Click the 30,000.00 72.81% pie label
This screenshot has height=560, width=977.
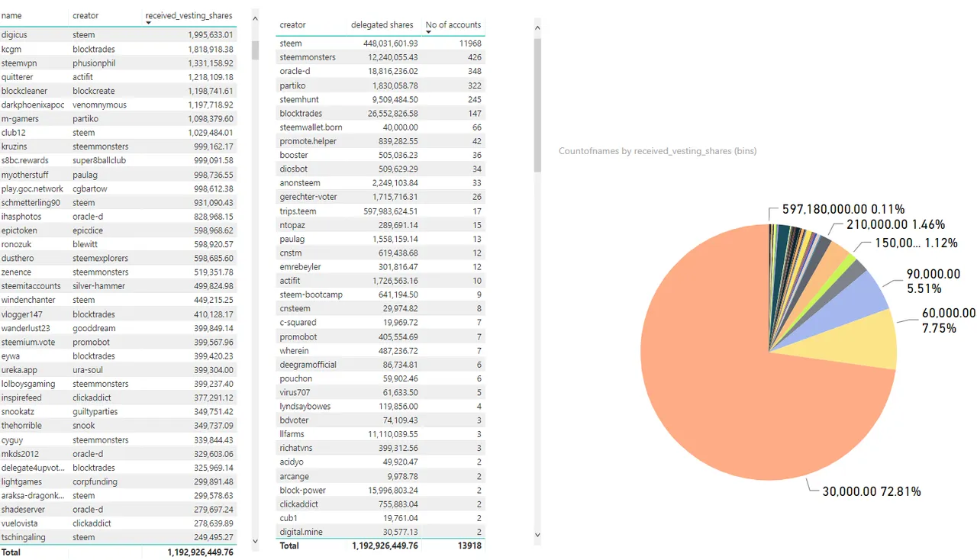pos(872,491)
